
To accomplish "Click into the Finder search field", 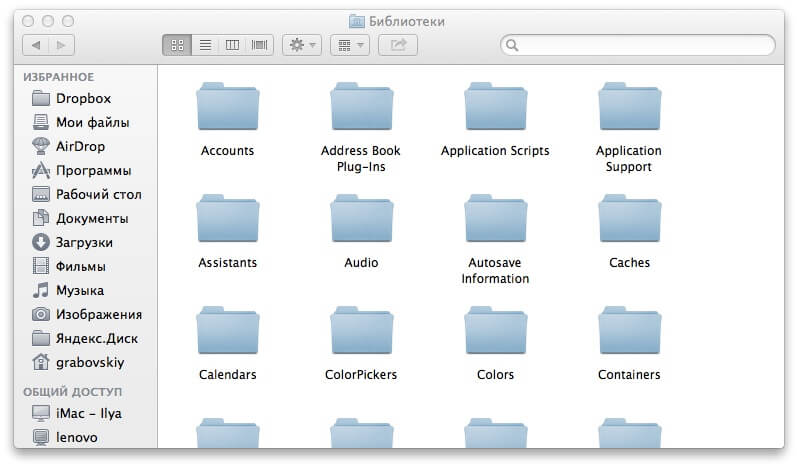I will [638, 45].
